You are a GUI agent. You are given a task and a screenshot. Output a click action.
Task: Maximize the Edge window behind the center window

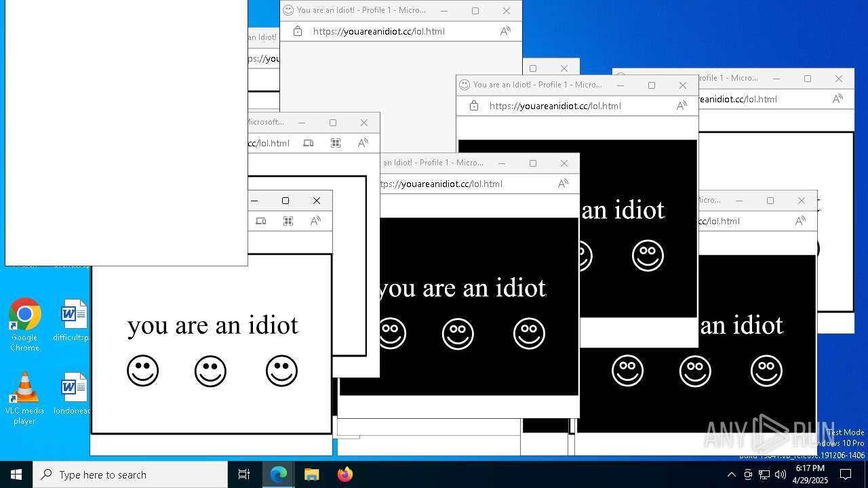(x=652, y=85)
